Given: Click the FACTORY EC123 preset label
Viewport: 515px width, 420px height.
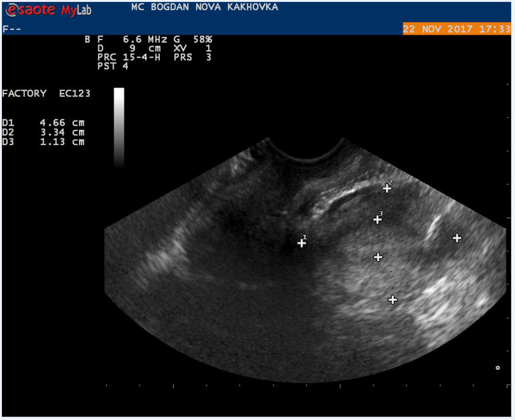Looking at the screenshot, I should (46, 94).
